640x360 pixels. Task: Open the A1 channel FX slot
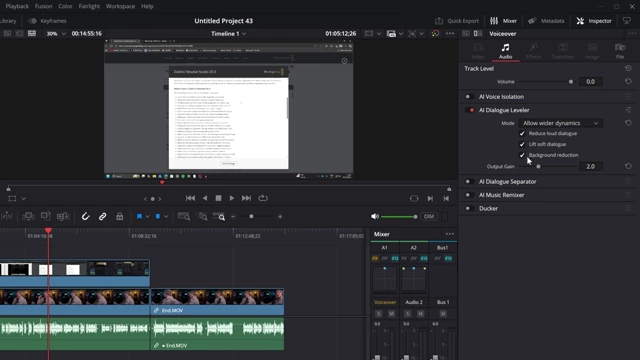tap(375, 258)
